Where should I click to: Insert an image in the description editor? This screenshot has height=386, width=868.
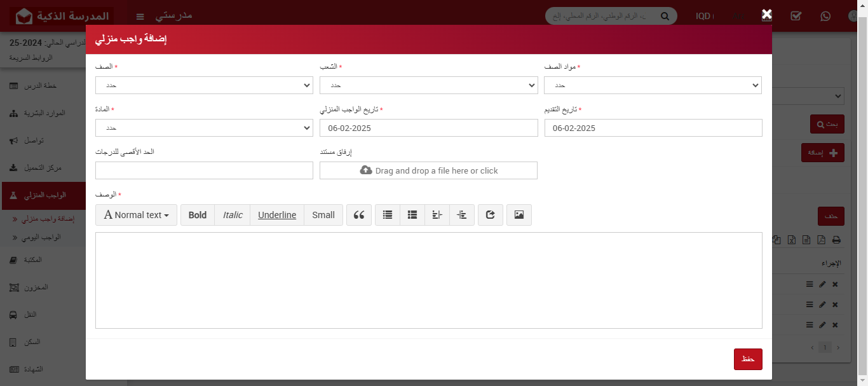pos(519,214)
